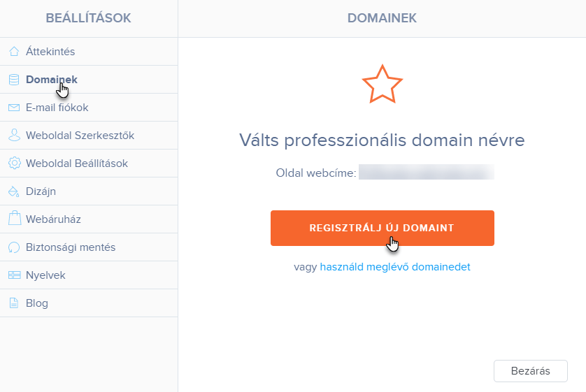Select E-mail fiókok in the sidebar
The height and width of the screenshot is (392, 586).
pyautogui.click(x=89, y=108)
